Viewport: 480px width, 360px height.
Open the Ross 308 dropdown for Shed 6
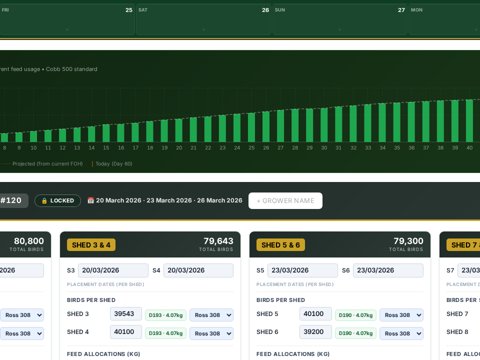pyautogui.click(x=402, y=333)
